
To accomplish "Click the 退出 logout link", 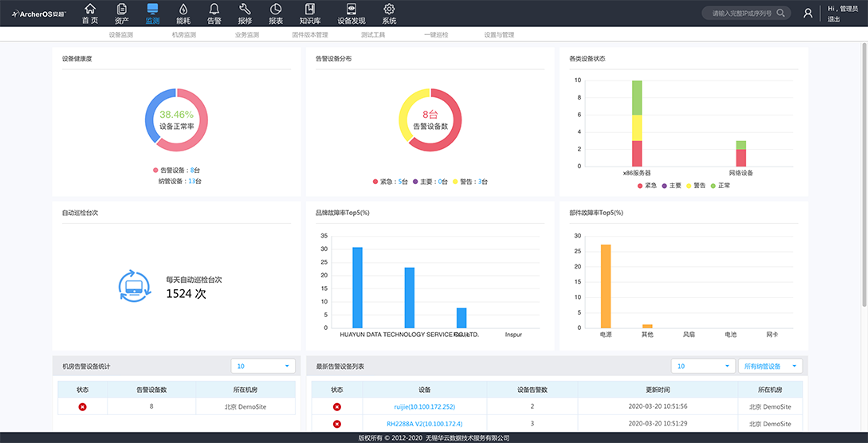I will (x=834, y=19).
